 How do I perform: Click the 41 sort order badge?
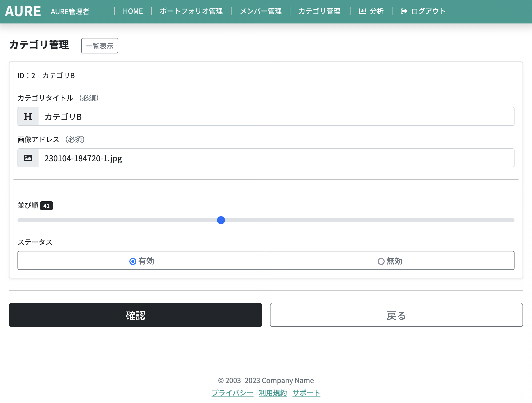46,206
